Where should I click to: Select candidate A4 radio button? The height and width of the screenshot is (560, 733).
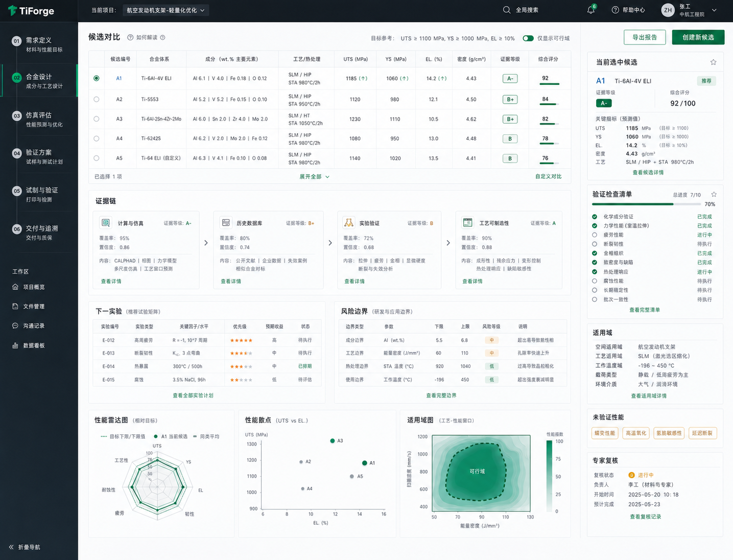[x=97, y=138]
